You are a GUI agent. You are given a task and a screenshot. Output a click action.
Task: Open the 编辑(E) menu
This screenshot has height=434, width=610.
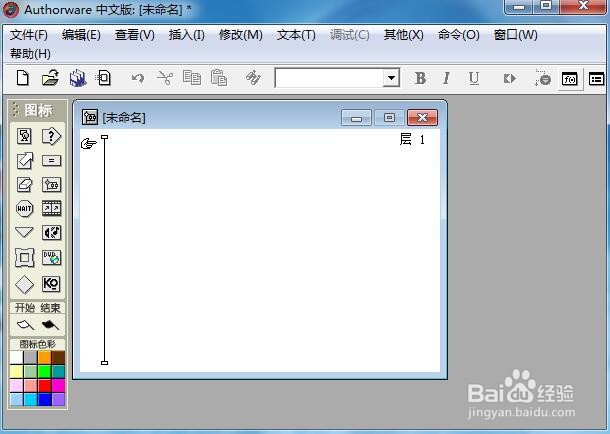(x=81, y=35)
